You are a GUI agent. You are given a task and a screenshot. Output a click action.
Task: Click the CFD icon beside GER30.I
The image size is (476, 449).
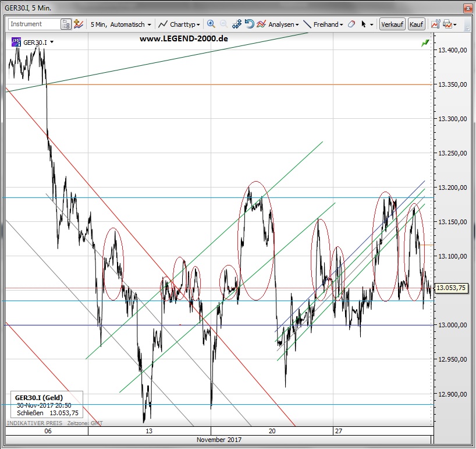(x=16, y=42)
